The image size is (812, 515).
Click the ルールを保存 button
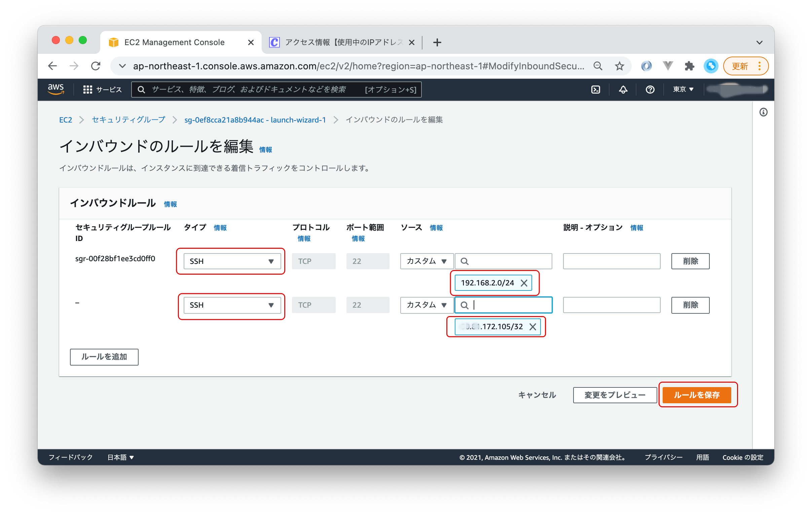pos(696,395)
